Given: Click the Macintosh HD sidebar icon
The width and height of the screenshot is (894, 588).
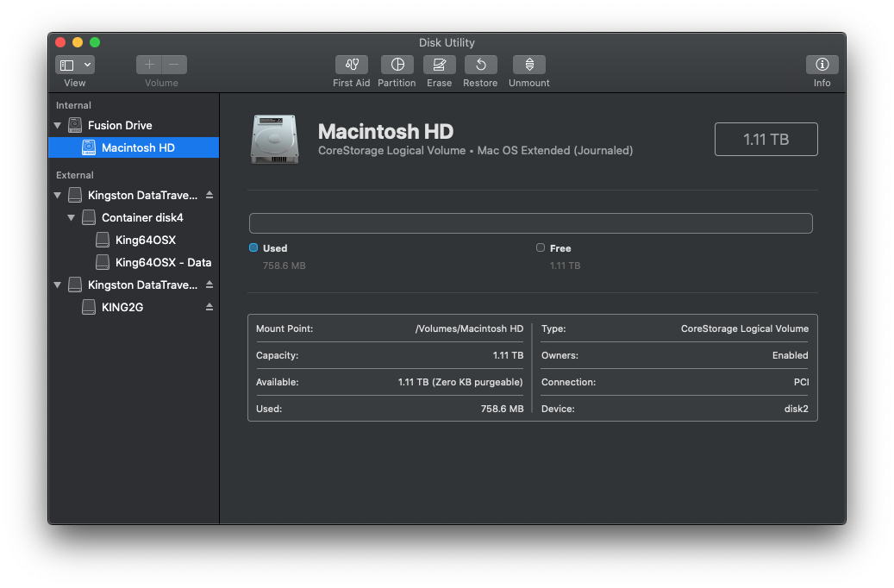Looking at the screenshot, I should (x=89, y=147).
